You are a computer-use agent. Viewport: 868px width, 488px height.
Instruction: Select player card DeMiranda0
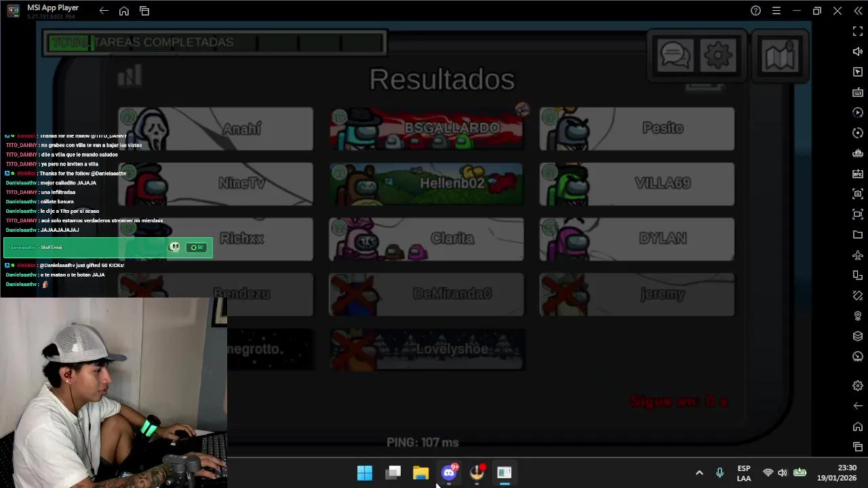point(427,294)
